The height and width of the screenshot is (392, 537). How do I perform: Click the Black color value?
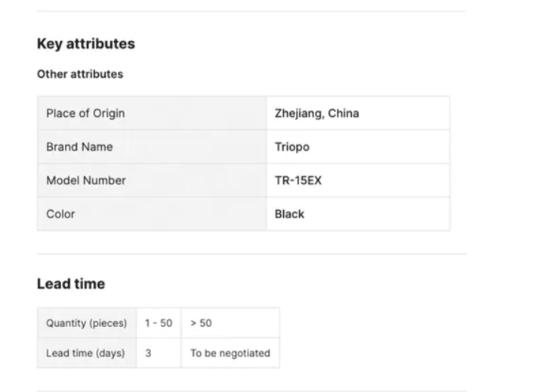click(x=289, y=214)
